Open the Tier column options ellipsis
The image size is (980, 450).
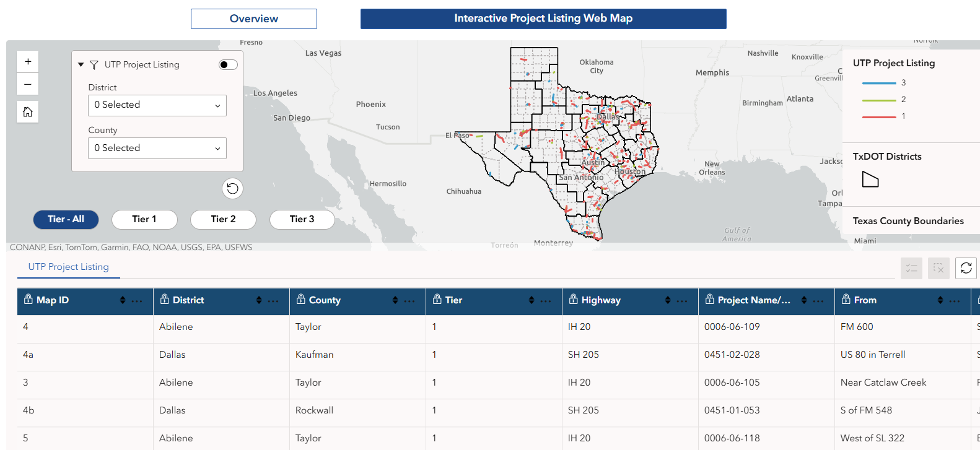click(546, 301)
